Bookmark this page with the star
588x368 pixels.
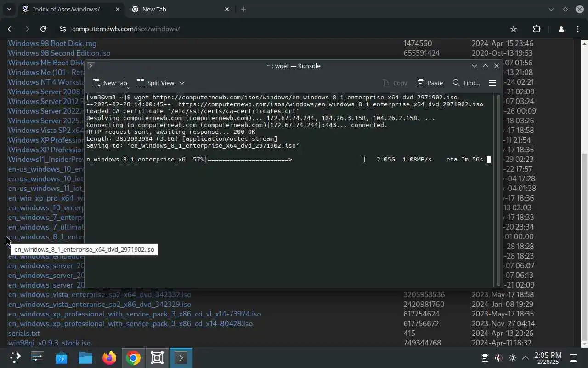pos(514,29)
